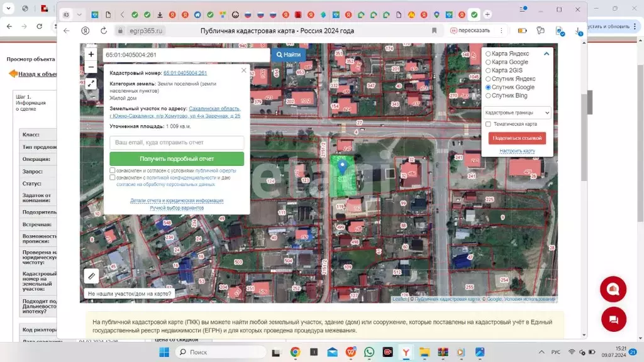Reload the egrp365.ru page
Screen dimensions: 644x362
tap(104, 31)
